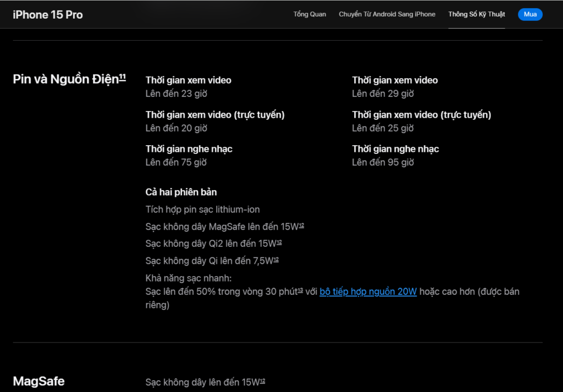Click the Cả hai phiên bản heading
Screen dimensions: 563x392
[x=181, y=192]
